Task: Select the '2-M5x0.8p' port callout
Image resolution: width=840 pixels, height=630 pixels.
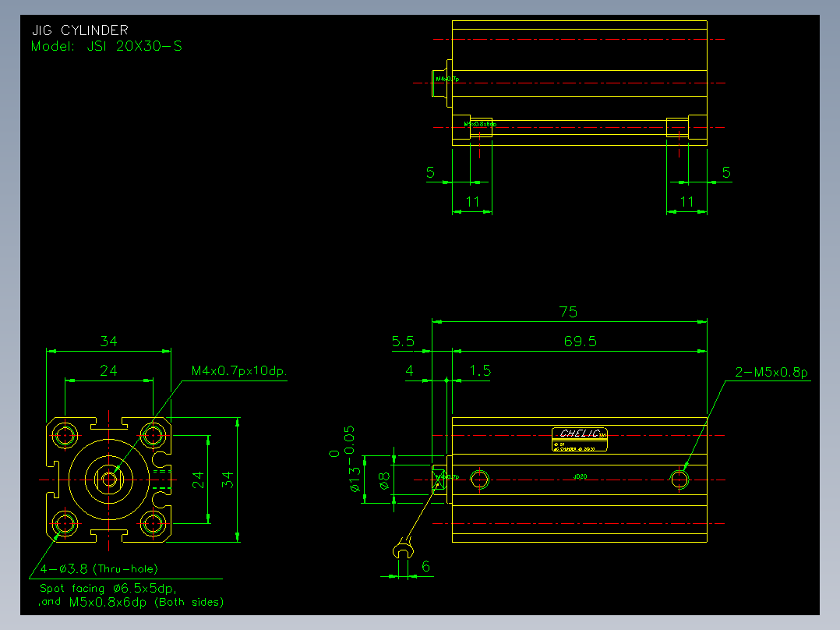Action: pos(771,372)
